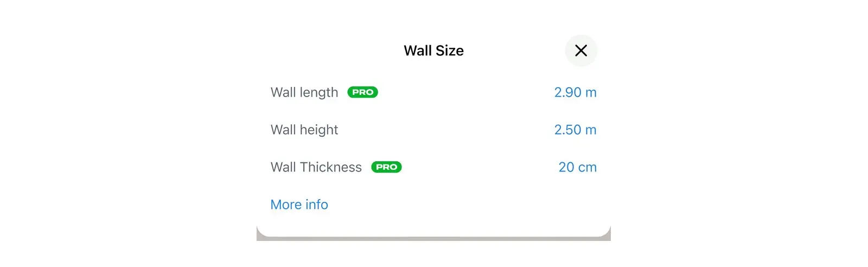Click the PRO badge beside Wall length
The image size is (868, 267).
click(363, 92)
